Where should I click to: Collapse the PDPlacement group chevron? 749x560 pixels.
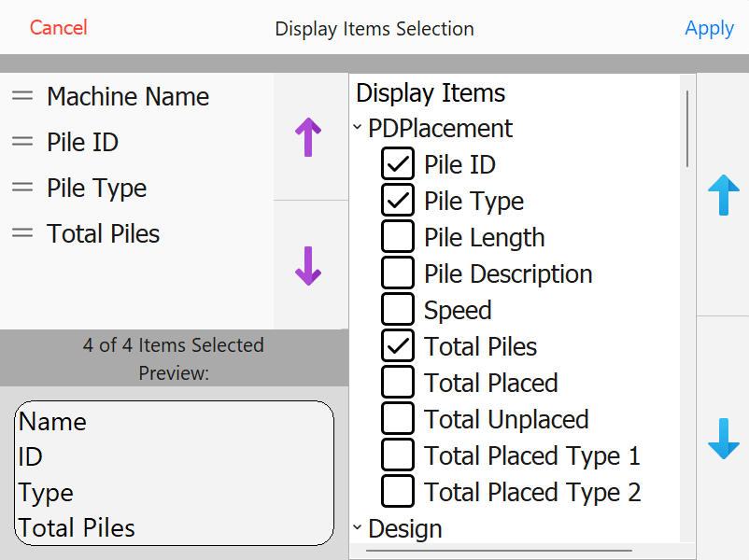pos(358,127)
